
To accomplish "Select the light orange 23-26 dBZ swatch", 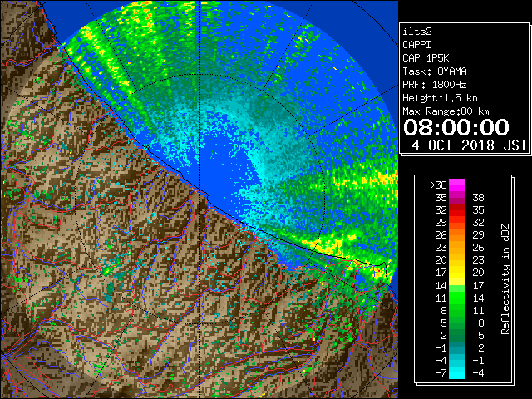I will pos(457,248).
